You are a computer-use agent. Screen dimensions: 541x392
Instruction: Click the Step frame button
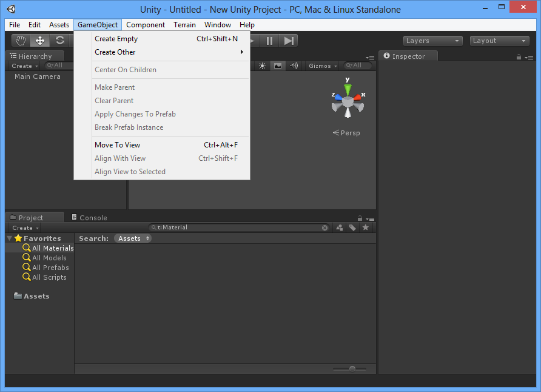289,41
